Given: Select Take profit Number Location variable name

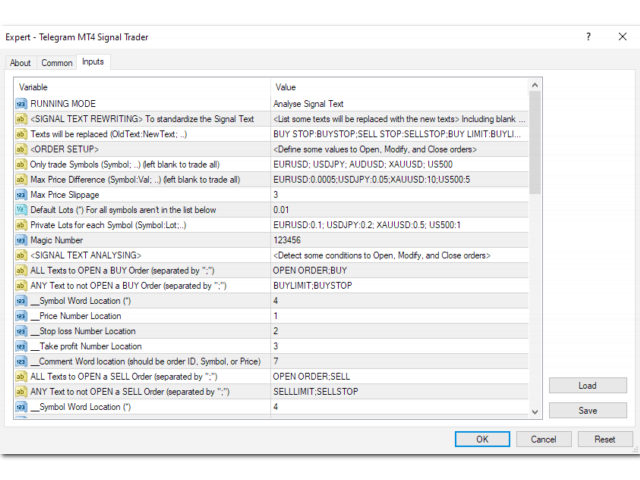Looking at the screenshot, I should tap(86, 346).
